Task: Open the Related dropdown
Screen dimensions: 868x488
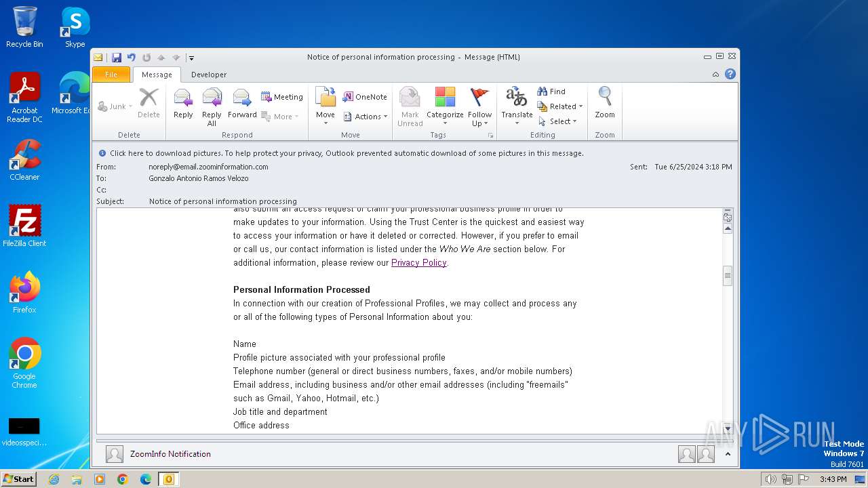Action: (560, 106)
